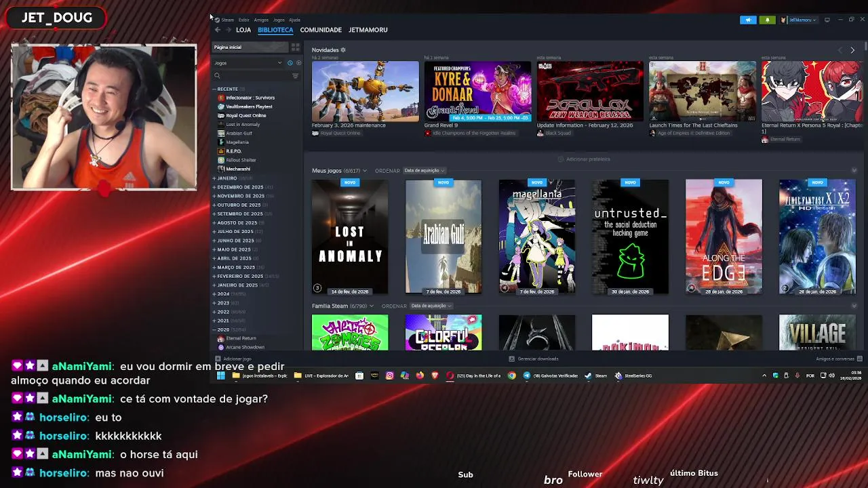This screenshot has width=868, height=488.
Task: Switch to Big Picture mode icon
Action: pyautogui.click(x=827, y=20)
